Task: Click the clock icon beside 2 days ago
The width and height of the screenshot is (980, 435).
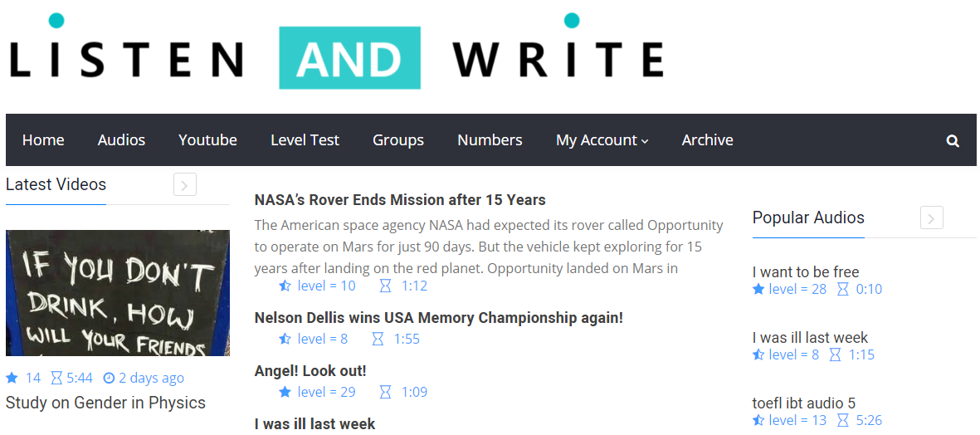Action: click(109, 379)
